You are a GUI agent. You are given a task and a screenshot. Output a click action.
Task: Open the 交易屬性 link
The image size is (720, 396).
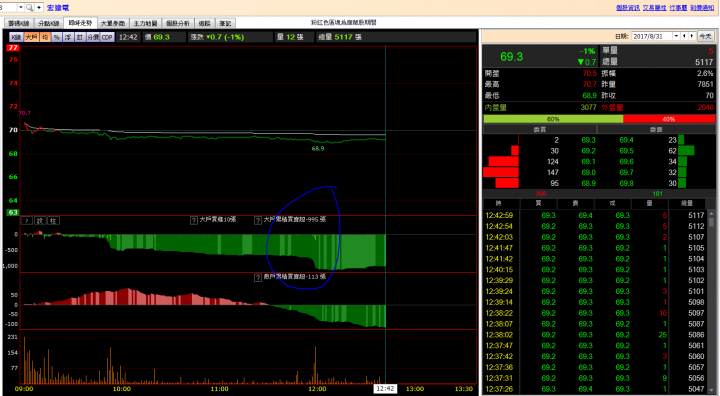point(655,8)
